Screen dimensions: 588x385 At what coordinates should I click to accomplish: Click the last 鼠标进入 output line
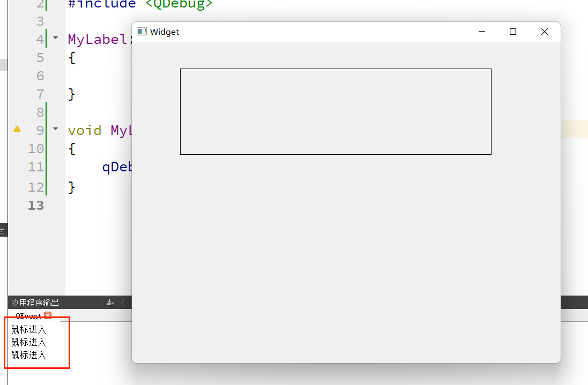pos(28,355)
